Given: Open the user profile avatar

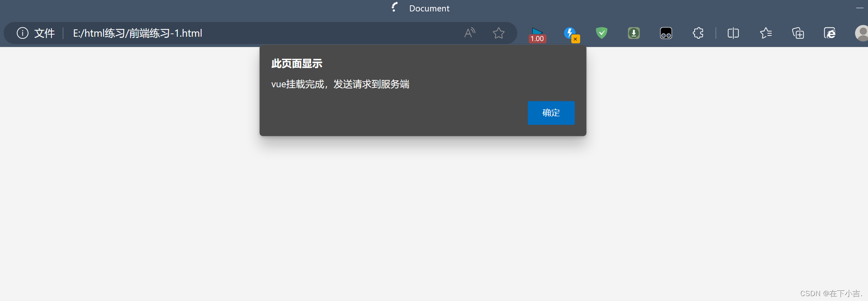Looking at the screenshot, I should (x=861, y=33).
